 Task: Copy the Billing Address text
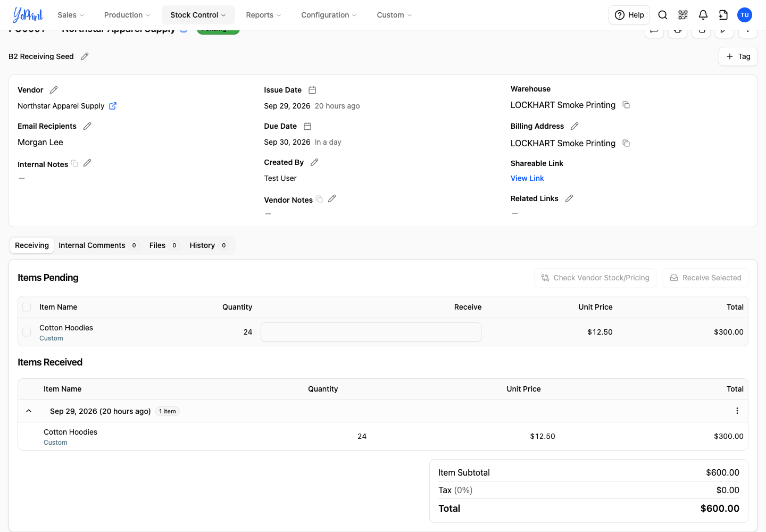(626, 143)
